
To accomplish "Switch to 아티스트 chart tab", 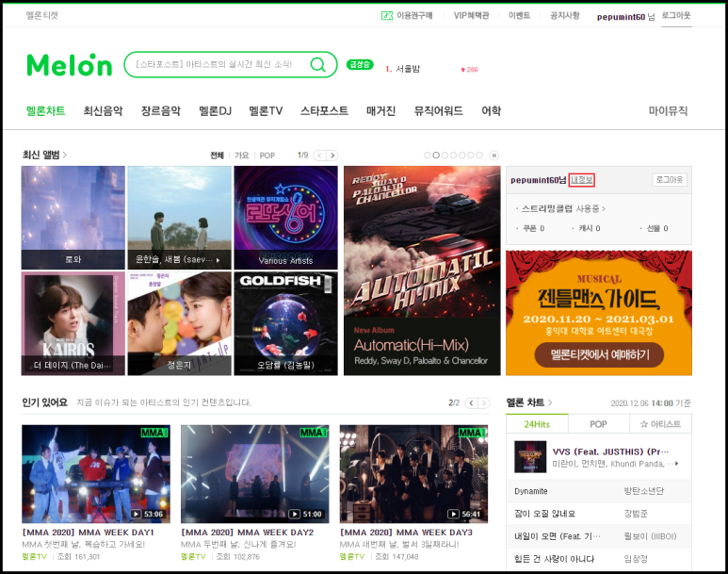I will coord(660,424).
